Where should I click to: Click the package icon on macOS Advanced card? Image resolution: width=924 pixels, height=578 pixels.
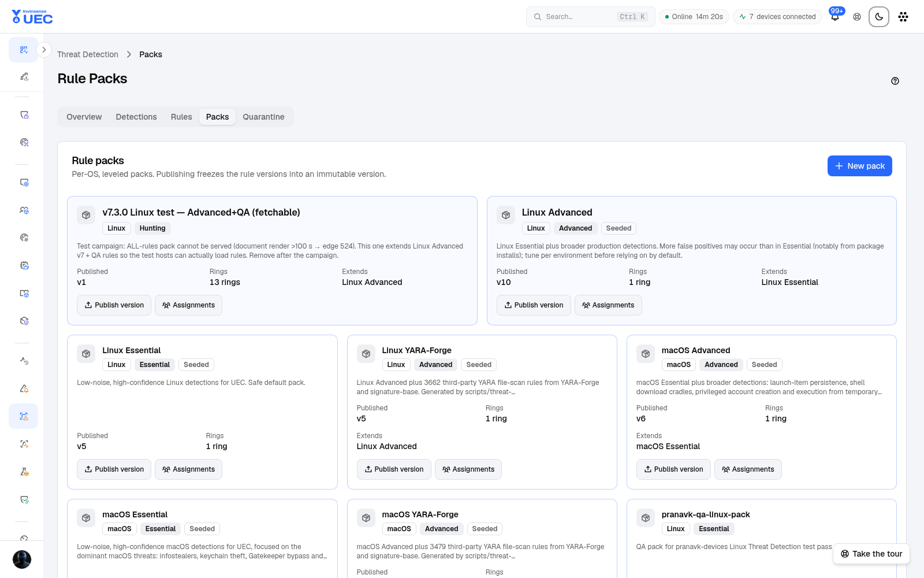click(x=646, y=354)
